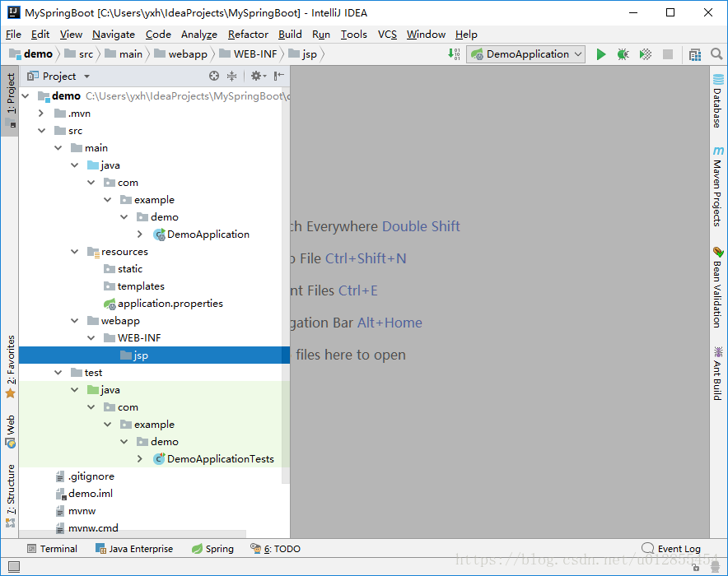
Task: Open the Database tool window
Action: (718, 100)
